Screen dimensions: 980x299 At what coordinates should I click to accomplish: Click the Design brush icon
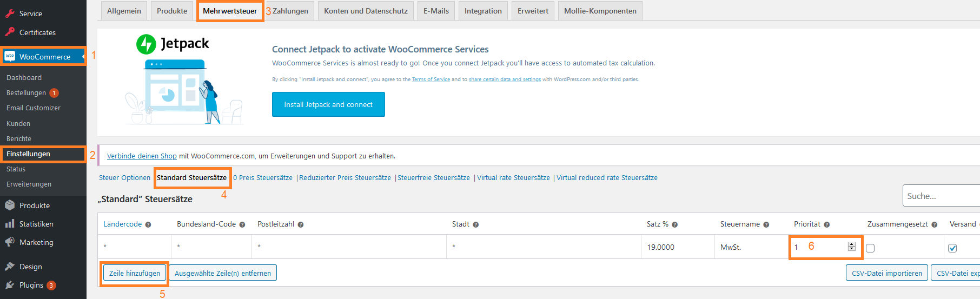click(10, 267)
